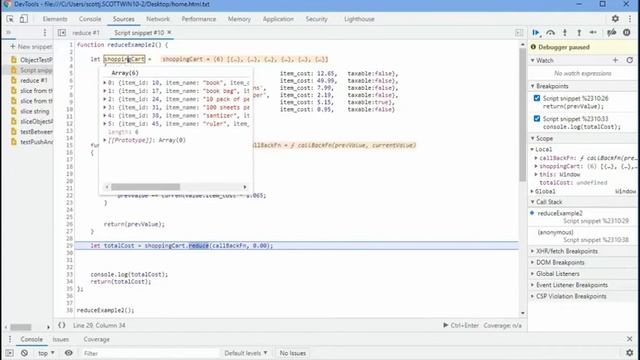Image resolution: width=640 pixels, height=360 pixels.
Task: Show the console sidebar icon
Action: coord(9,353)
